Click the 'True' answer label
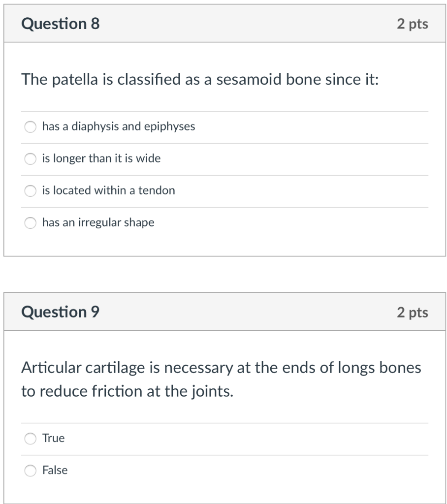The height and width of the screenshot is (504, 447). (53, 438)
